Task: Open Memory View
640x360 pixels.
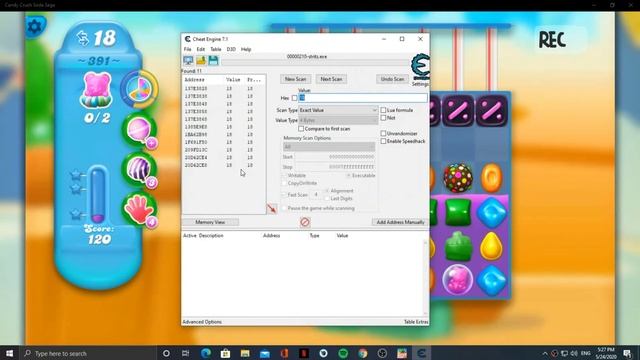Action: [210, 222]
